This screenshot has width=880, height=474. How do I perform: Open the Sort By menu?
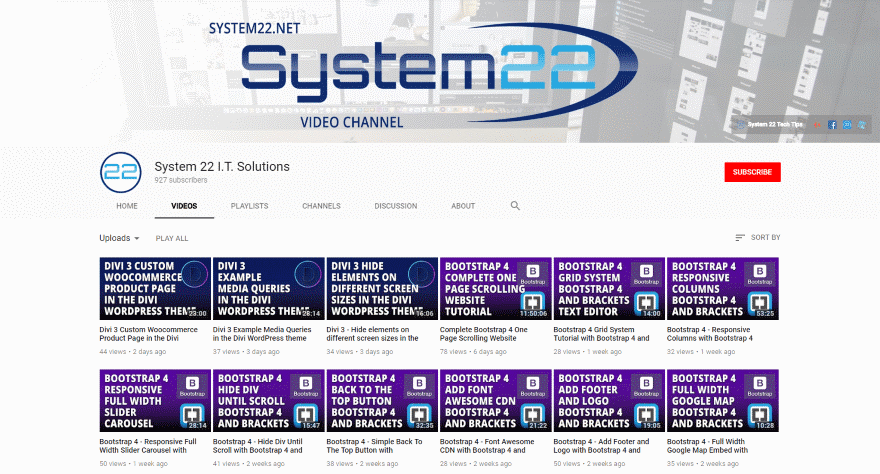[x=758, y=237]
